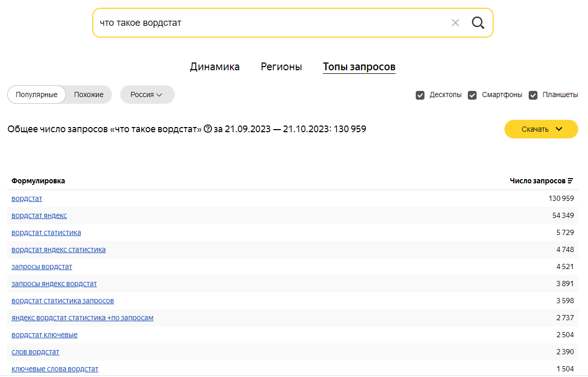Screen dimensions: 588x377
Task: Open the Россия region dropdown
Action: 147,95
